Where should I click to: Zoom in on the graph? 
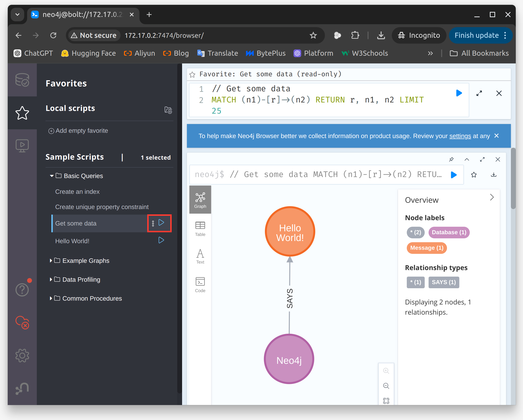coord(386,371)
